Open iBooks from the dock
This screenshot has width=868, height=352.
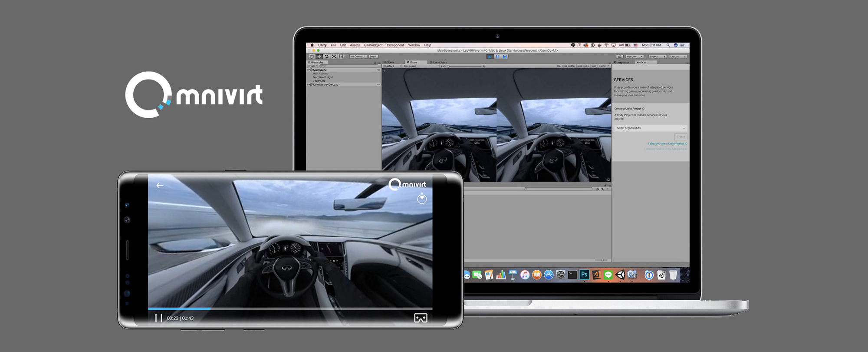click(537, 275)
